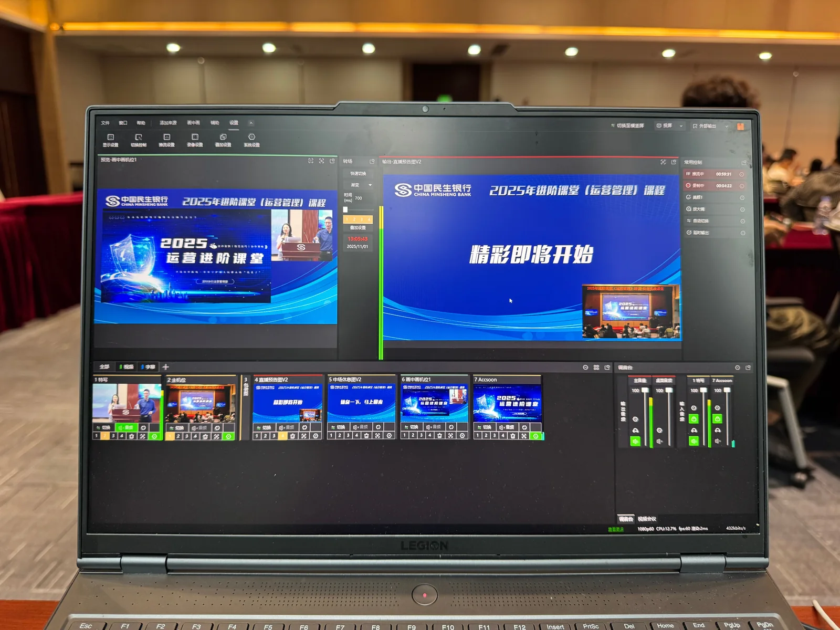Click 叠加设置 button in transition panel
840x630 pixels.
coord(358,228)
